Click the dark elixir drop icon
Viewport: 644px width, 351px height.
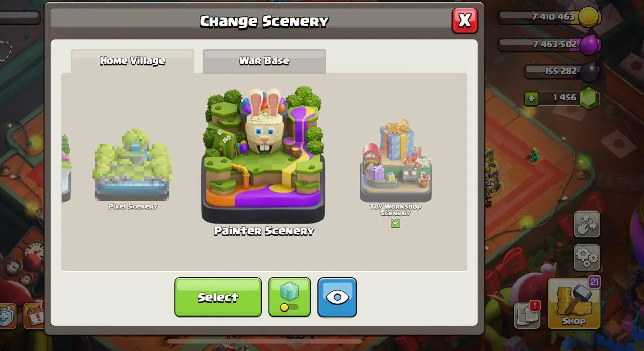[589, 73]
